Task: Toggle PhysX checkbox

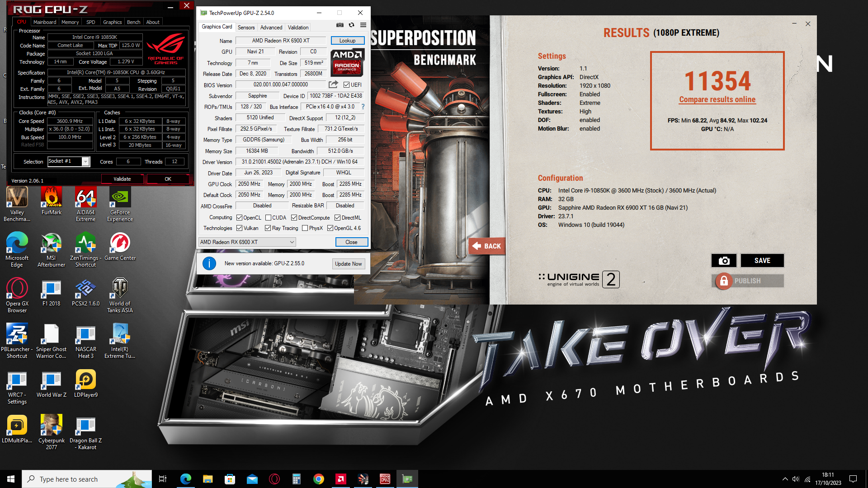Action: tap(305, 228)
